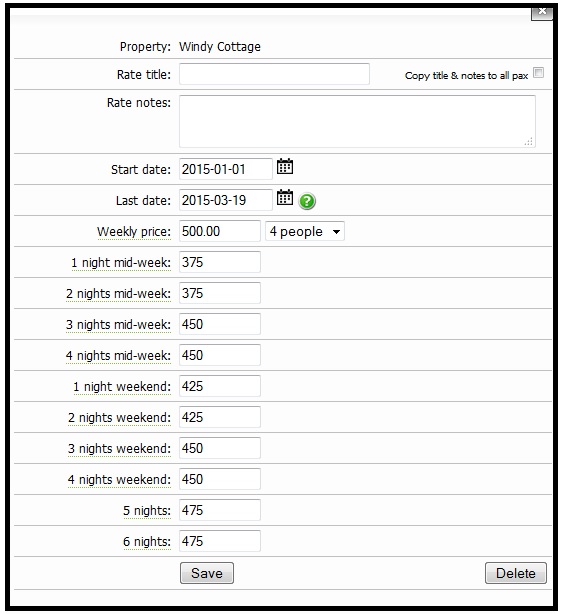The image size is (563, 614).
Task: Click the 4 nights mid-week label
Action: (119, 356)
